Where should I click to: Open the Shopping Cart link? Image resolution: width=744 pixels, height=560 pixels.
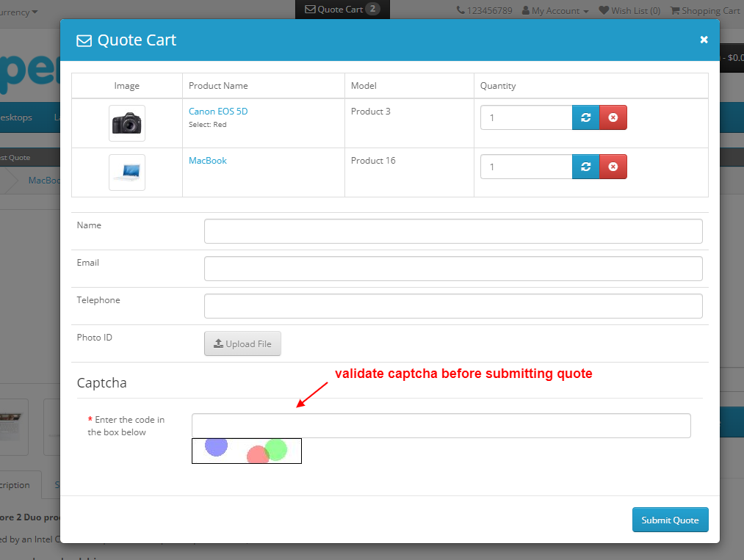(x=706, y=10)
